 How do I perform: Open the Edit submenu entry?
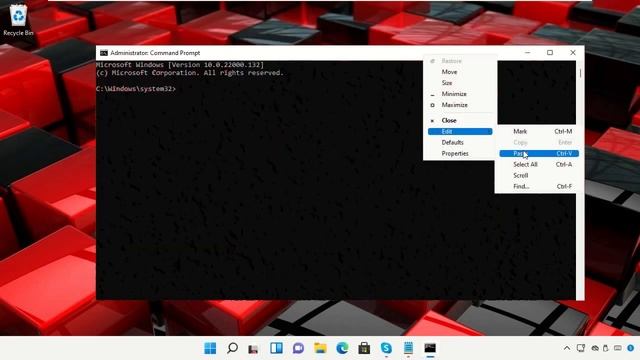460,131
